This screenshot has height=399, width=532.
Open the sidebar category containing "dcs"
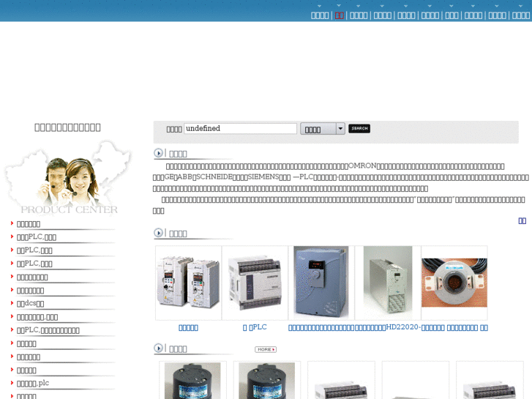31,303
